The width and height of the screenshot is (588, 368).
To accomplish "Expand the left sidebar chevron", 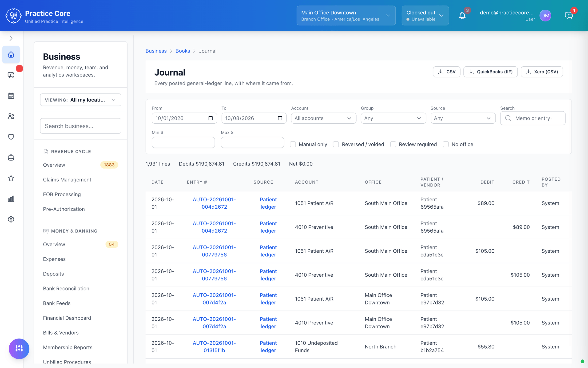I will (11, 38).
